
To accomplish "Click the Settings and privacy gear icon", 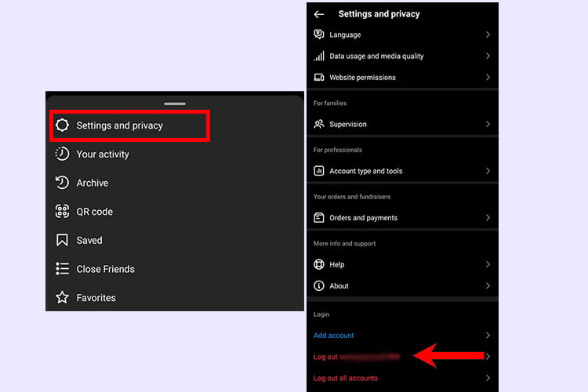I will [63, 125].
